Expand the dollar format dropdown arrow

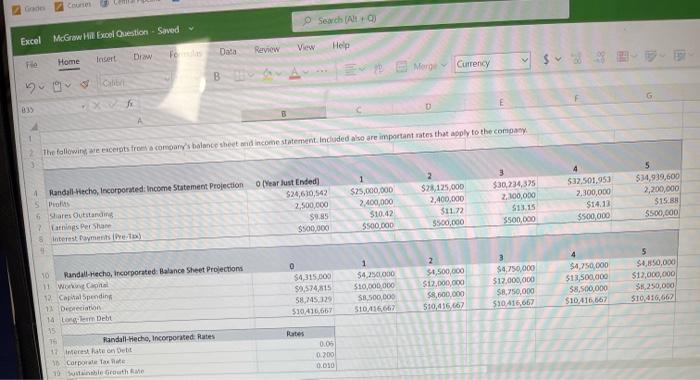[x=558, y=59]
